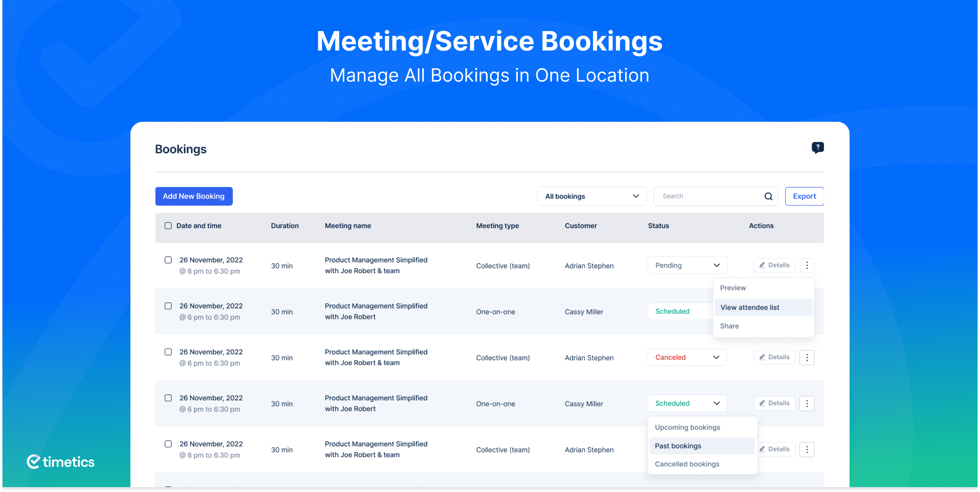This screenshot has height=492, width=980.
Task: Click the Customer column header
Action: pyautogui.click(x=581, y=226)
